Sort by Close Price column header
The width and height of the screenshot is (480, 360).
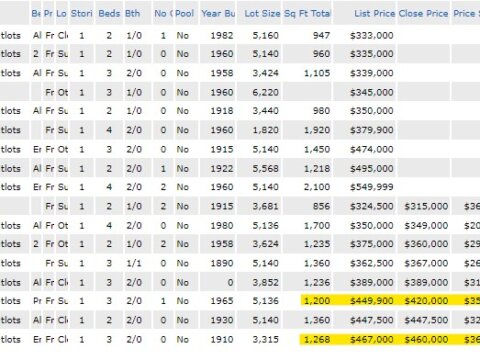click(423, 14)
